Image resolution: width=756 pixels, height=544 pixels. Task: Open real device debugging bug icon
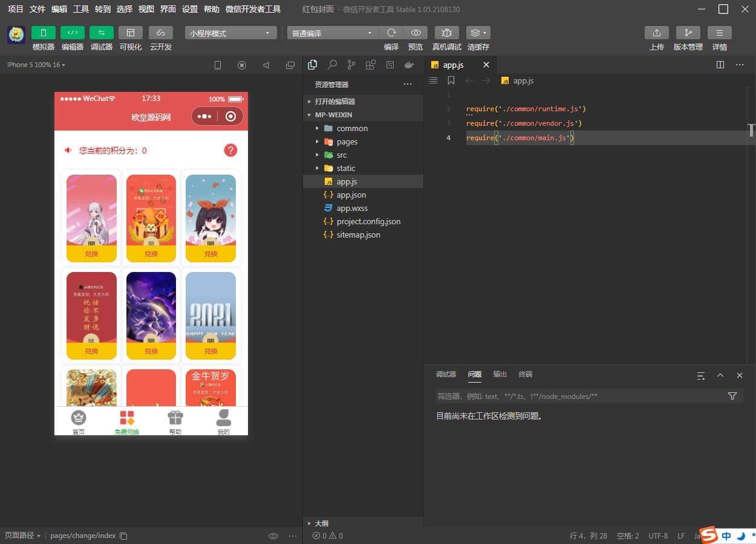click(x=446, y=33)
